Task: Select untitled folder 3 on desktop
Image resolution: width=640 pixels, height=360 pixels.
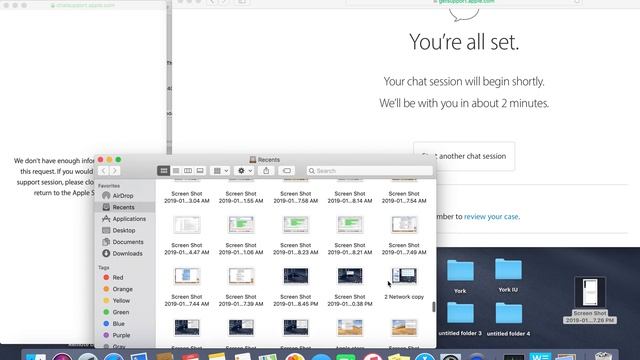Action: coord(460,319)
